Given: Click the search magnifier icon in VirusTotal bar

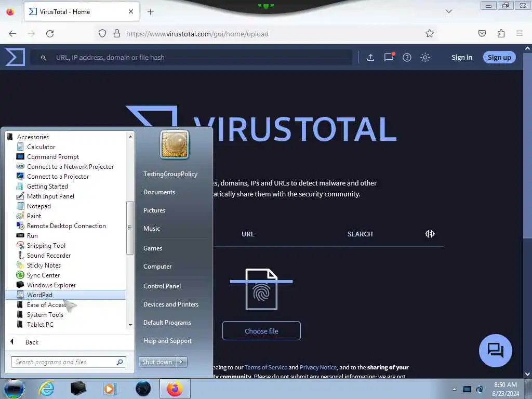Looking at the screenshot, I should click(x=44, y=58).
